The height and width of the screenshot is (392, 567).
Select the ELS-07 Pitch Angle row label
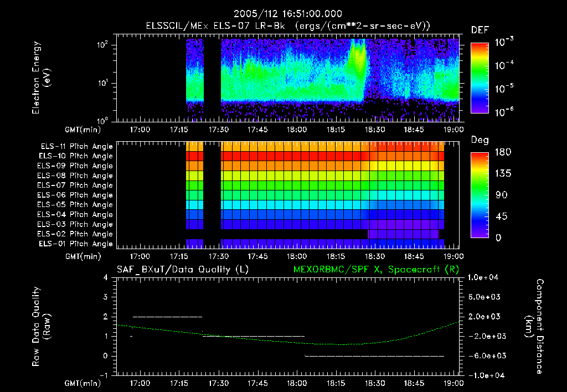tap(75, 185)
